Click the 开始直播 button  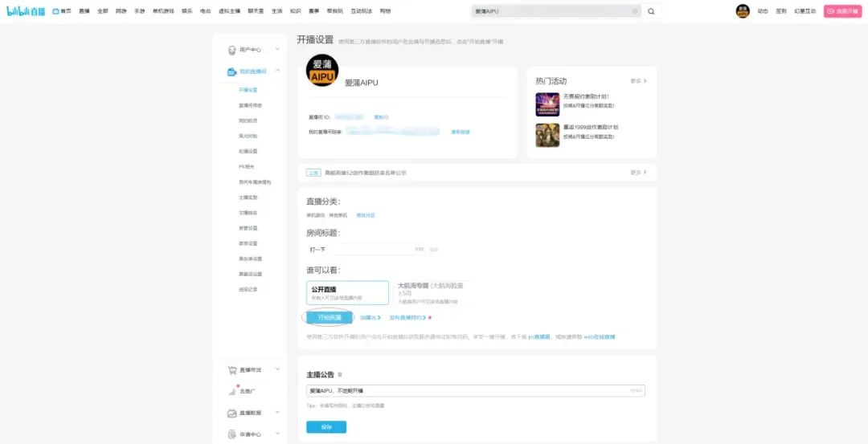click(330, 317)
